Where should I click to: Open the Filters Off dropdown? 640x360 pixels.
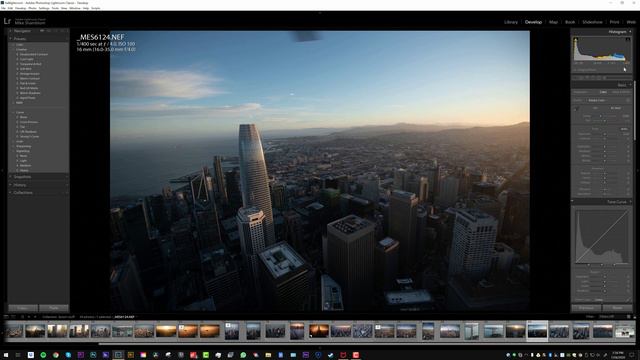[x=607, y=317]
